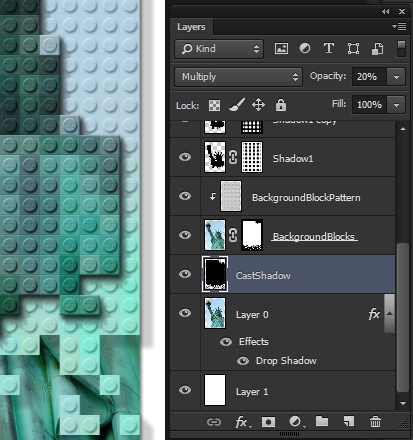Screen dimensions: 413x440
Task: Click the Shadow1 layer thumbnail
Action: (215, 157)
